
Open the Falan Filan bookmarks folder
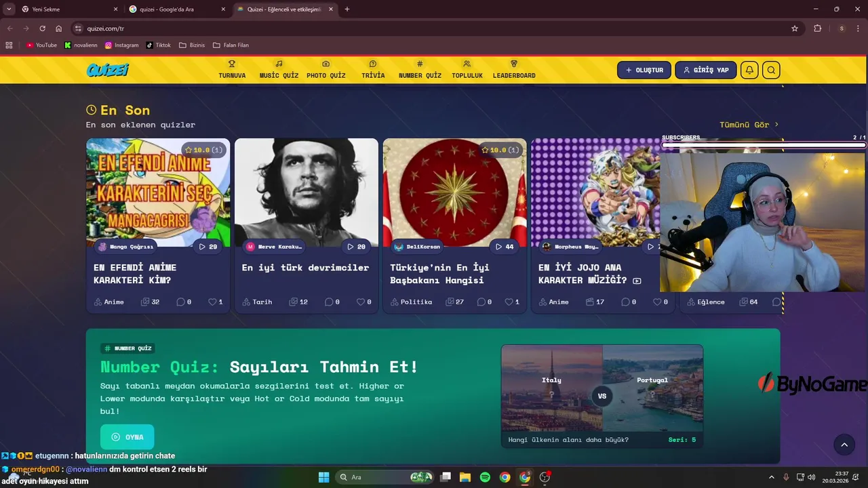point(231,45)
